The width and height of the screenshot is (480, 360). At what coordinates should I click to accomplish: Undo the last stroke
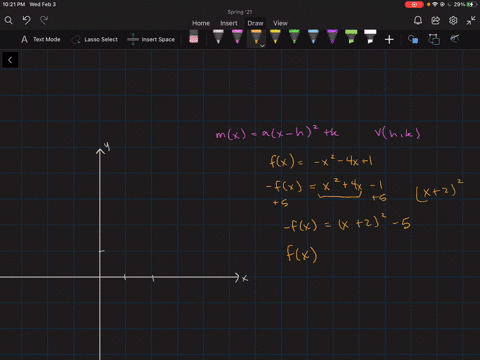tap(26, 21)
